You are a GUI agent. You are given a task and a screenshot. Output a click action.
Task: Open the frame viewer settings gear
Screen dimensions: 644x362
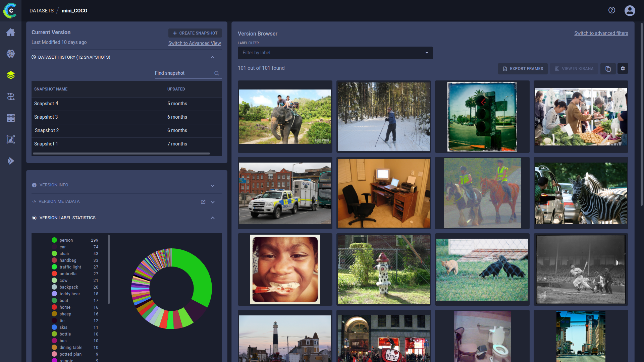click(623, 69)
